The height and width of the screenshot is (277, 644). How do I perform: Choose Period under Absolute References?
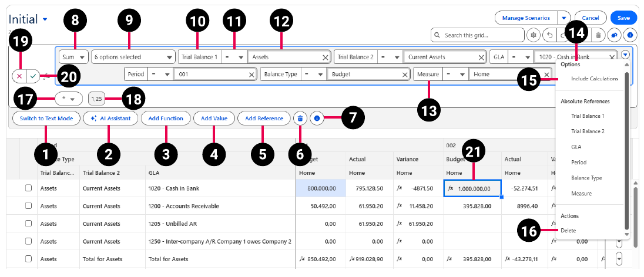[578, 163]
